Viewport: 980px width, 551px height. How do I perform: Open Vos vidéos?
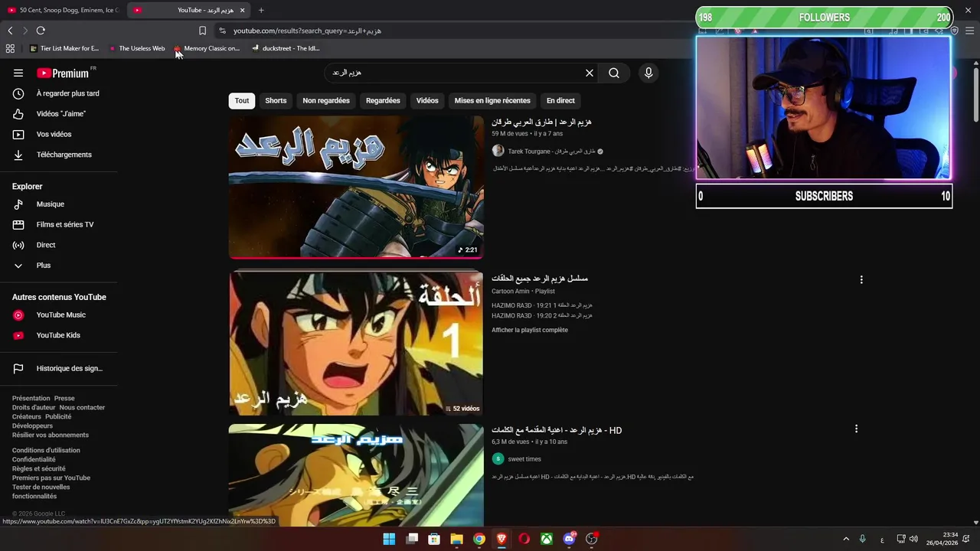pos(58,134)
